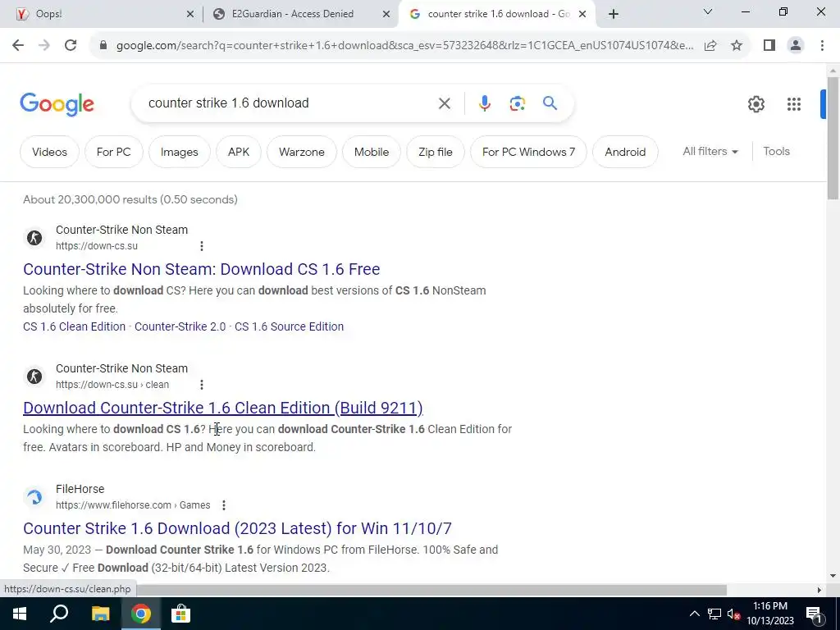The image size is (840, 630).
Task: Open Google quick settings gear
Action: (x=756, y=104)
